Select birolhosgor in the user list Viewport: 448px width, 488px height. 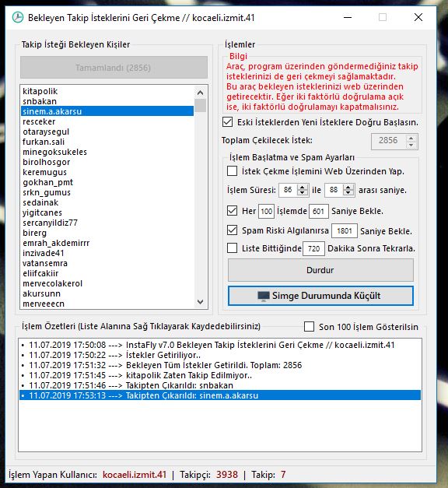[x=107, y=162]
